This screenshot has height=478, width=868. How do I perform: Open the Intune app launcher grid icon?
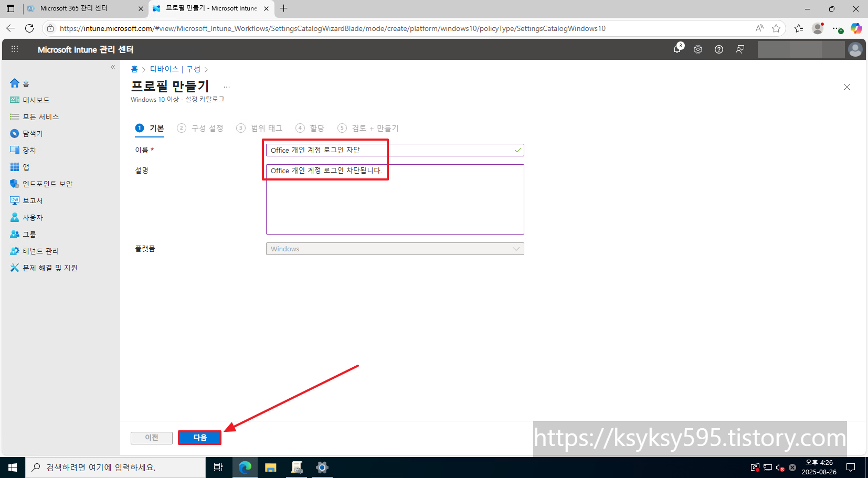tap(15, 49)
